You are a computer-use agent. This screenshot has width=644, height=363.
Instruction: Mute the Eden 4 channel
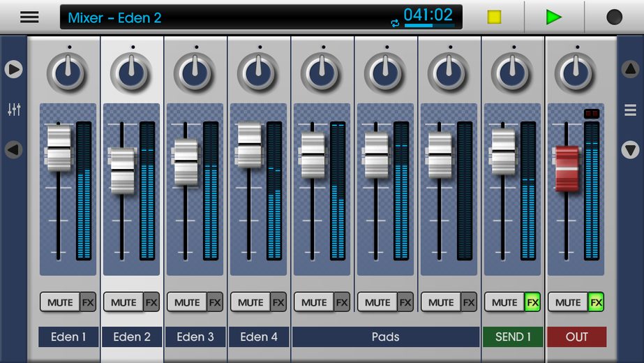click(250, 302)
